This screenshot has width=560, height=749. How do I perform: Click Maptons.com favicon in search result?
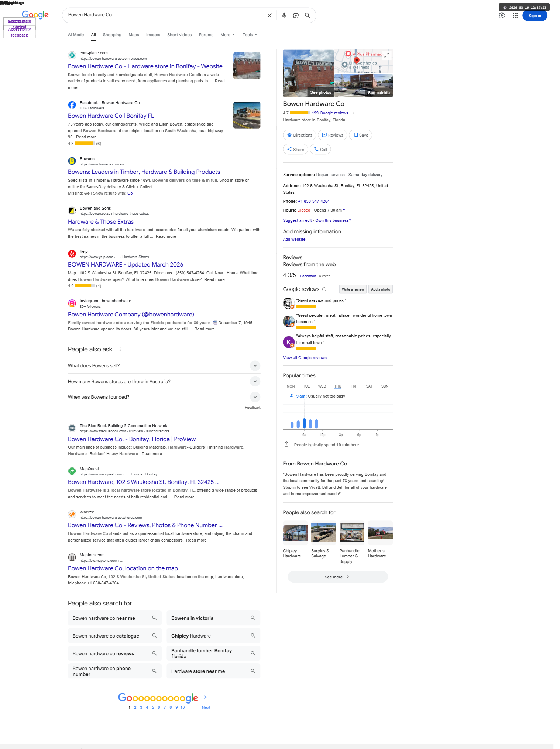[x=72, y=557]
